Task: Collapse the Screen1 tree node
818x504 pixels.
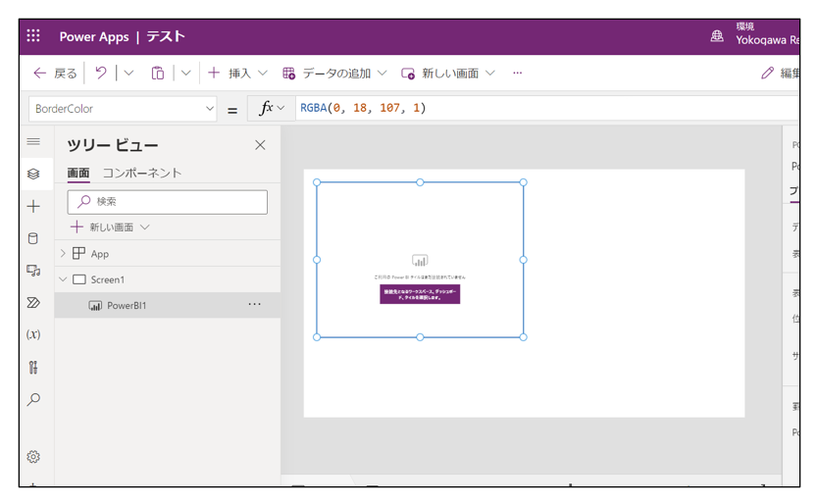Action: coord(63,279)
